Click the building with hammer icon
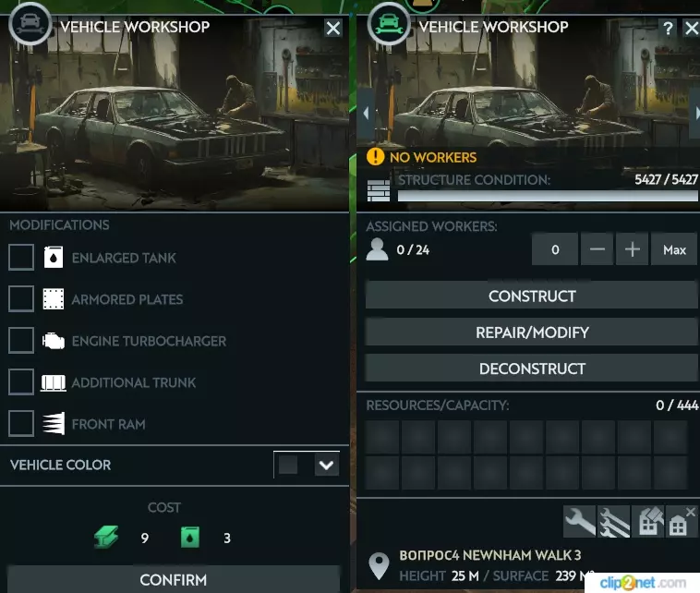 [x=647, y=522]
